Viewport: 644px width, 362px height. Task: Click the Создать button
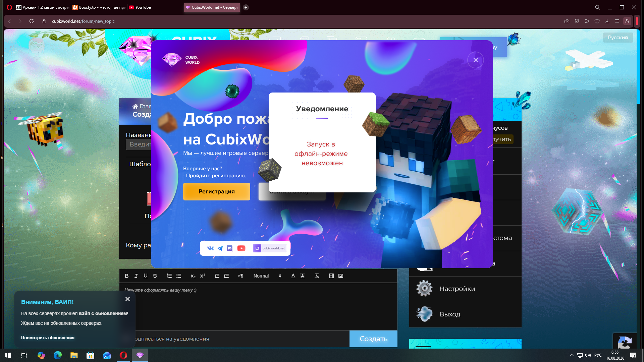coord(373,339)
